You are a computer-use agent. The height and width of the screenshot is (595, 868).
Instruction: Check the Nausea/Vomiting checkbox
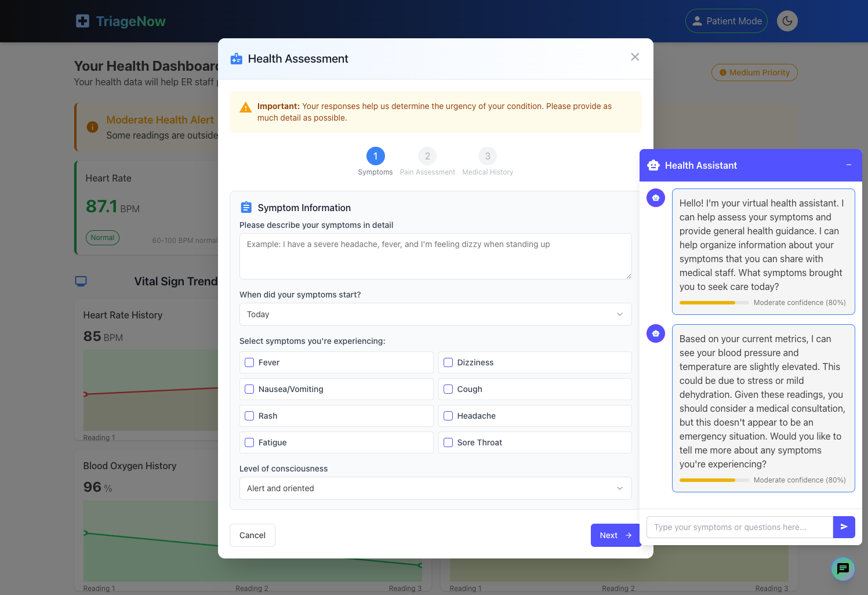[x=249, y=389]
